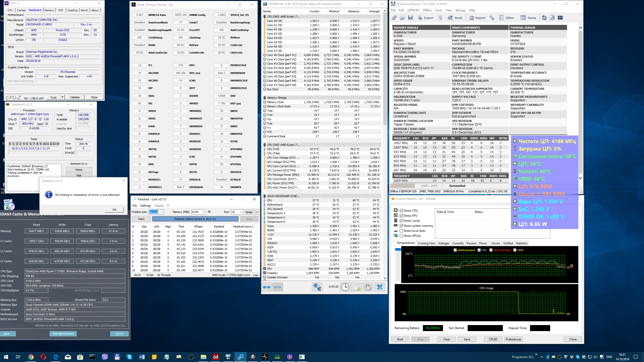Toggle the VRM graph checkbox
Screen dimensions: 644x362
515,250
